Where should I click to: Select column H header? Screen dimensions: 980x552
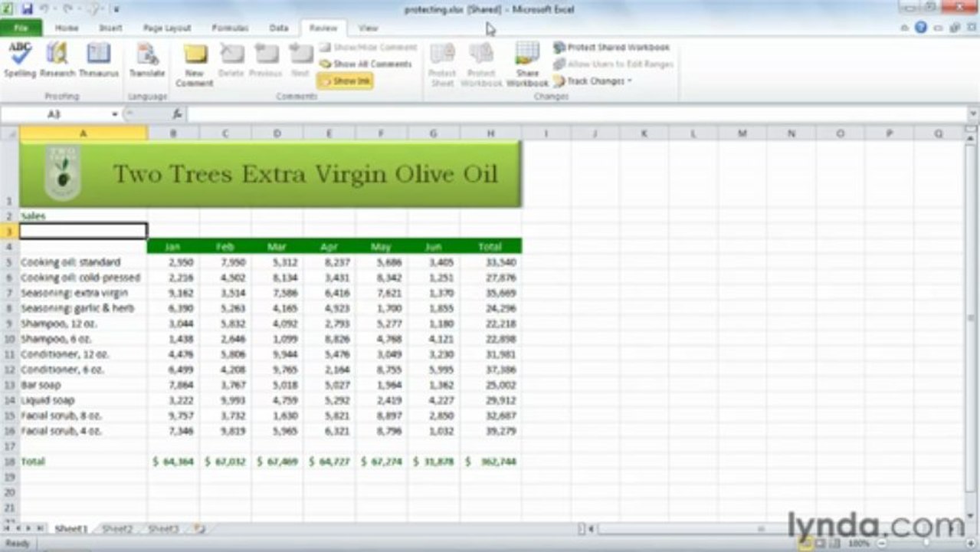(x=490, y=133)
